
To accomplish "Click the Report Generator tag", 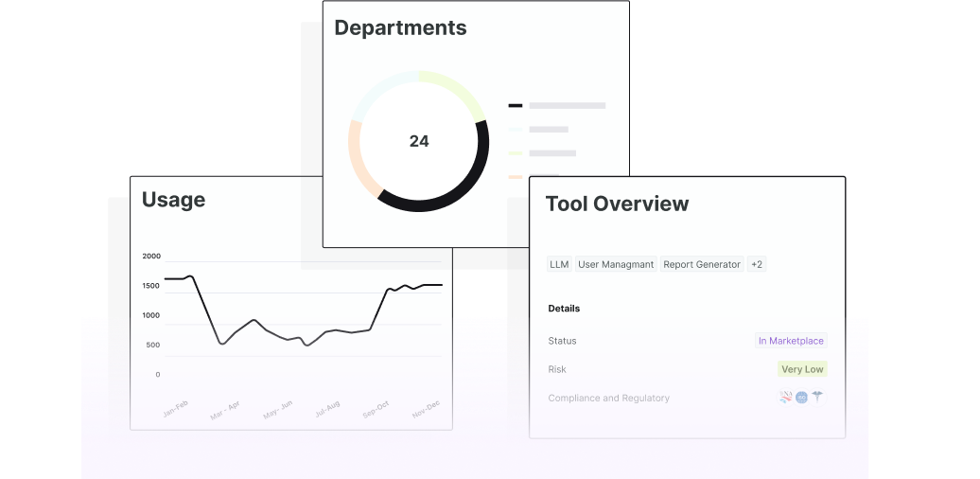I will coord(702,265).
